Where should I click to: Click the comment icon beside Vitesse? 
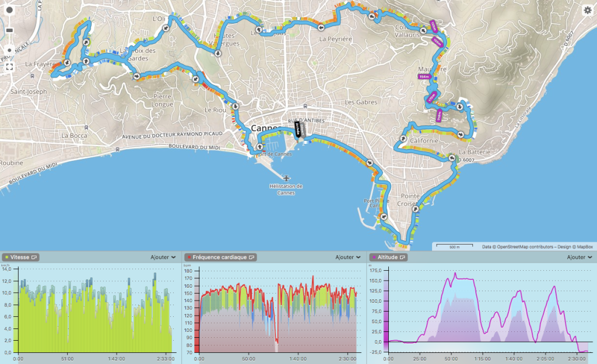[x=34, y=257]
